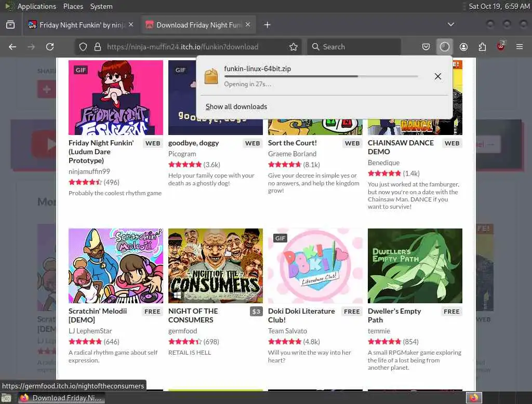The image size is (532, 404).
Task: Open author Graeme Borland's profile
Action: [292, 154]
